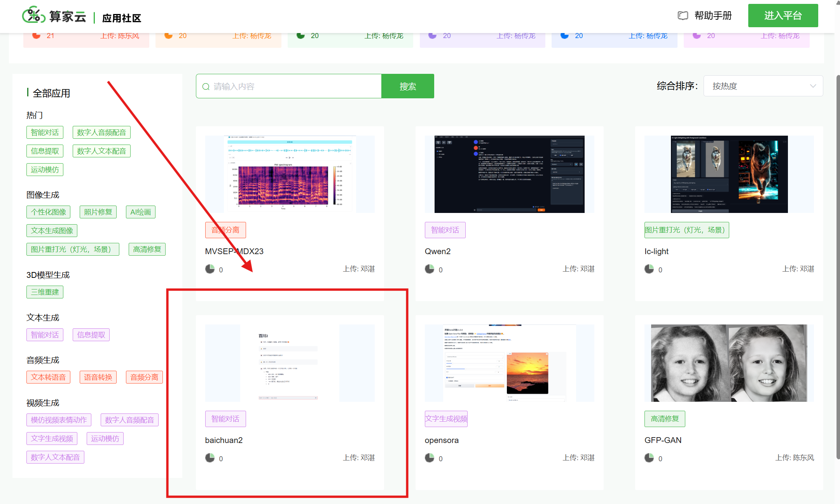Screen dimensions: 840x504
Task: Click the heat icon on MVSEP-MDX23 card
Action: (210, 269)
